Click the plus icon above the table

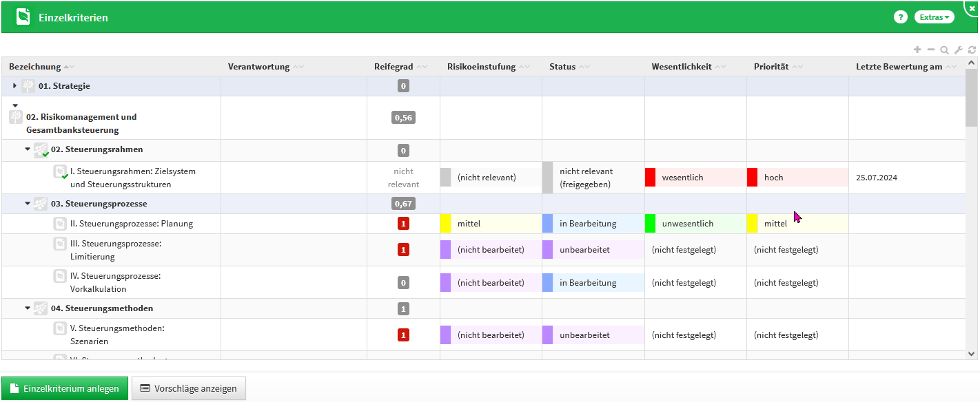click(917, 50)
